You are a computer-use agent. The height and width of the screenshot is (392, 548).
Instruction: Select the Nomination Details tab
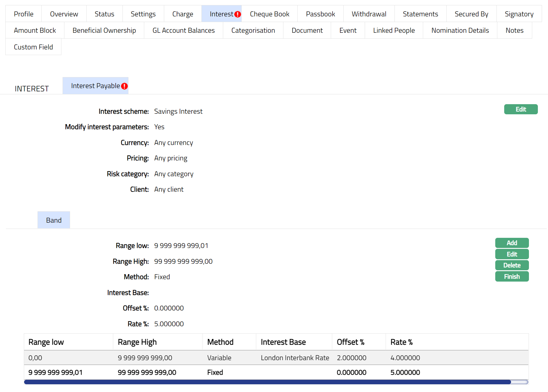coord(460,30)
